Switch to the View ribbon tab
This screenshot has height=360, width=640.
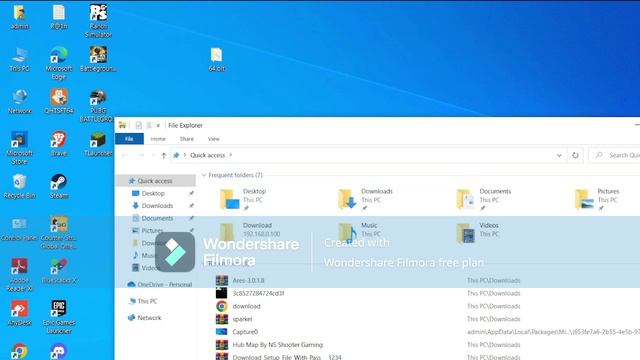click(x=213, y=139)
